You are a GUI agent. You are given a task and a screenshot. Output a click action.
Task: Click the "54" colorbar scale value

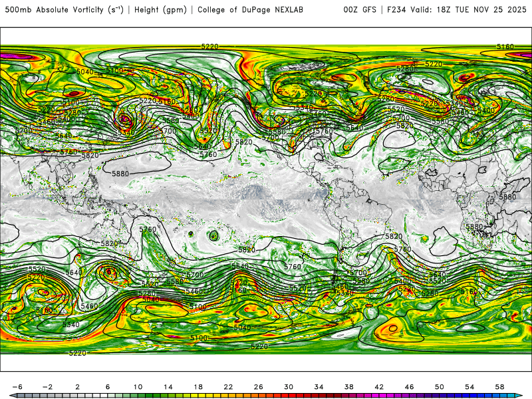click(469, 387)
